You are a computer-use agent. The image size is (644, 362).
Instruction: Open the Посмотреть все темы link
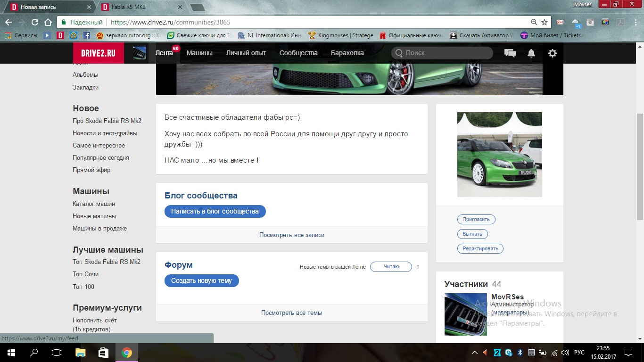tap(292, 313)
